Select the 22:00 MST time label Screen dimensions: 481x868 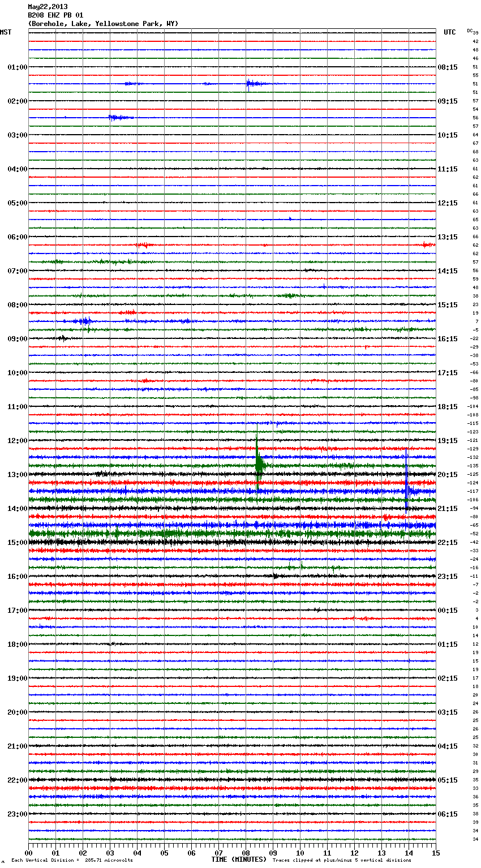(x=17, y=780)
